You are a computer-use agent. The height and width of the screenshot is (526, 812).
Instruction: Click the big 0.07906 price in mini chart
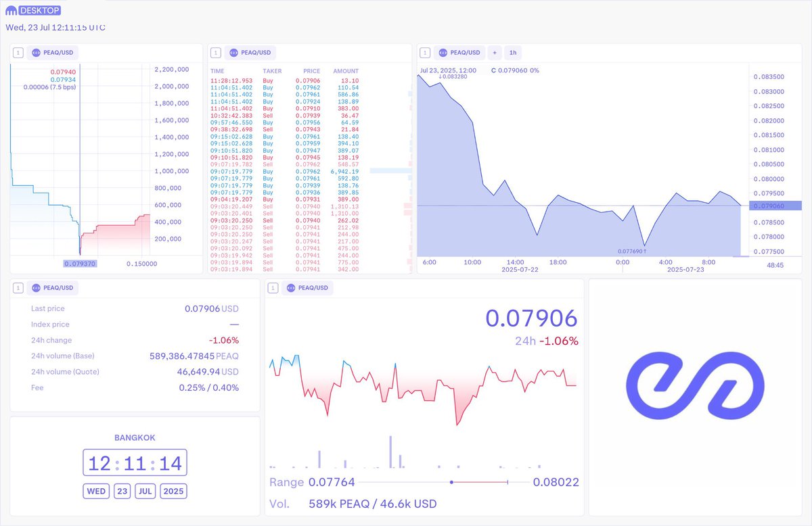tap(531, 318)
